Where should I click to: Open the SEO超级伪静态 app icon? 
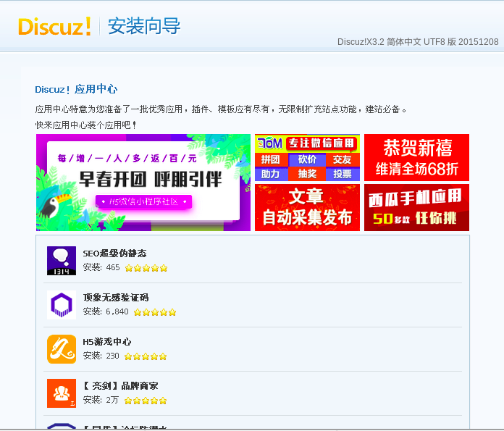[x=62, y=261]
